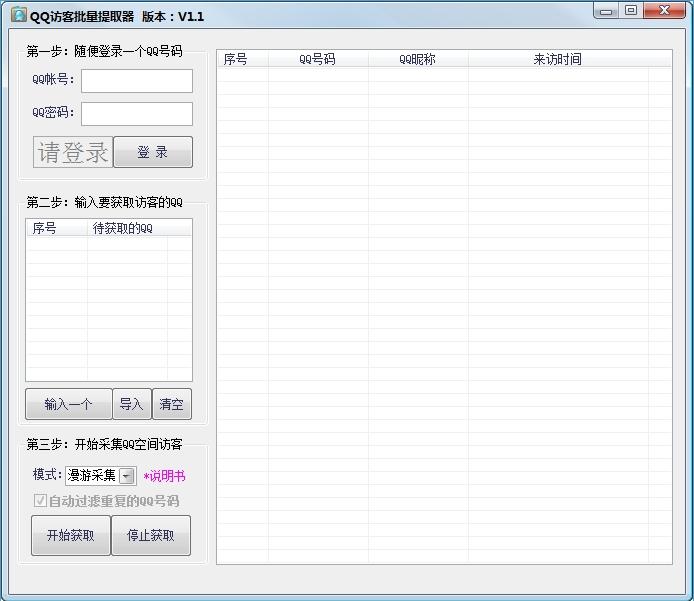This screenshot has height=601, width=694.
Task: Click 停止获取 button
Action: click(151, 535)
